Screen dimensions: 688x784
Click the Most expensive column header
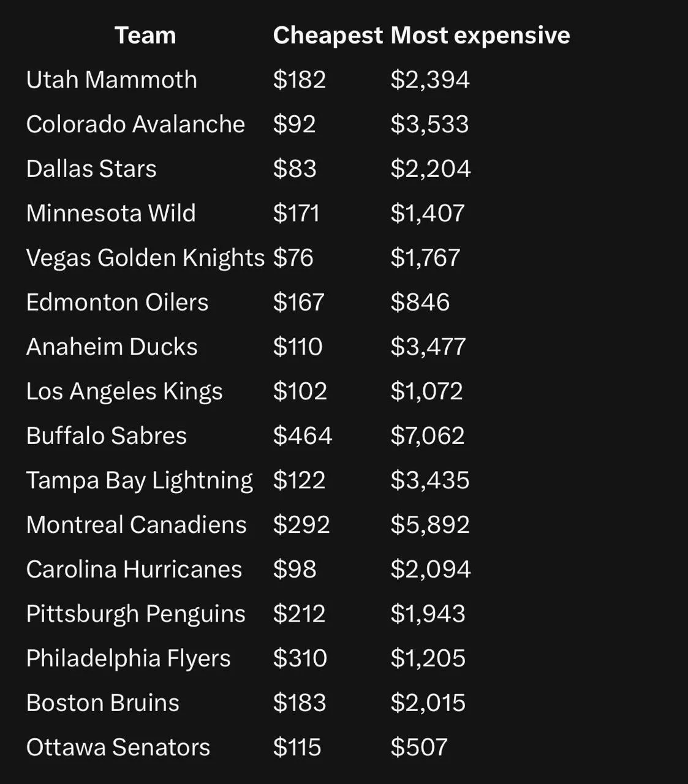pyautogui.click(x=480, y=35)
